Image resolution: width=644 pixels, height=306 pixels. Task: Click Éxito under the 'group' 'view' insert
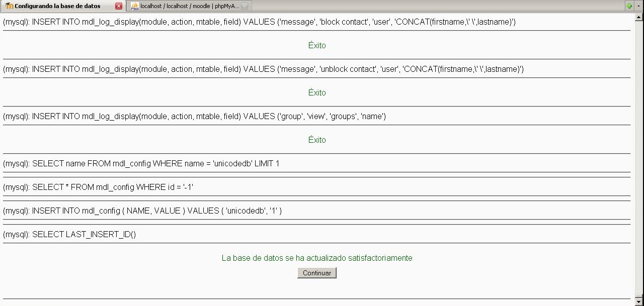316,140
